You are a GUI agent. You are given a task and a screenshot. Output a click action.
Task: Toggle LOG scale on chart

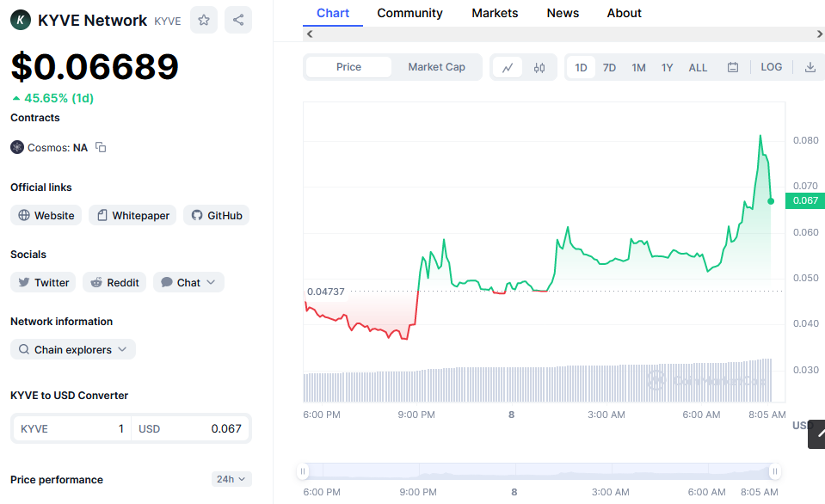(772, 67)
